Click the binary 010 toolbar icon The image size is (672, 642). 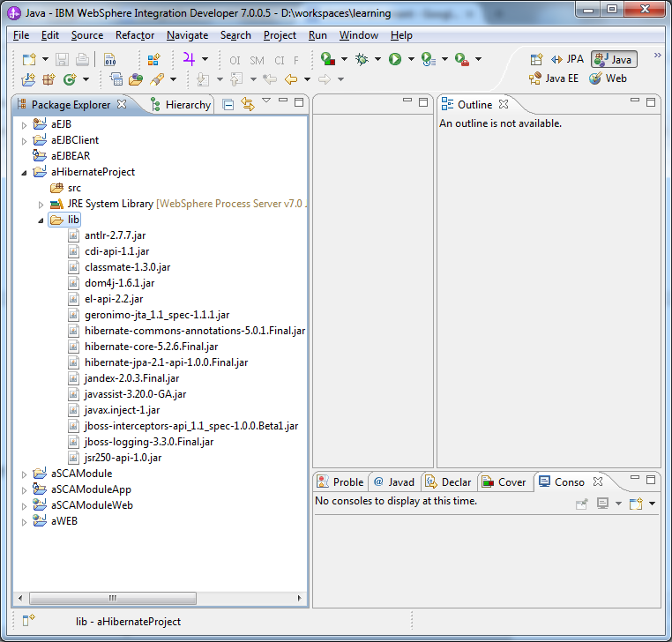click(x=110, y=59)
